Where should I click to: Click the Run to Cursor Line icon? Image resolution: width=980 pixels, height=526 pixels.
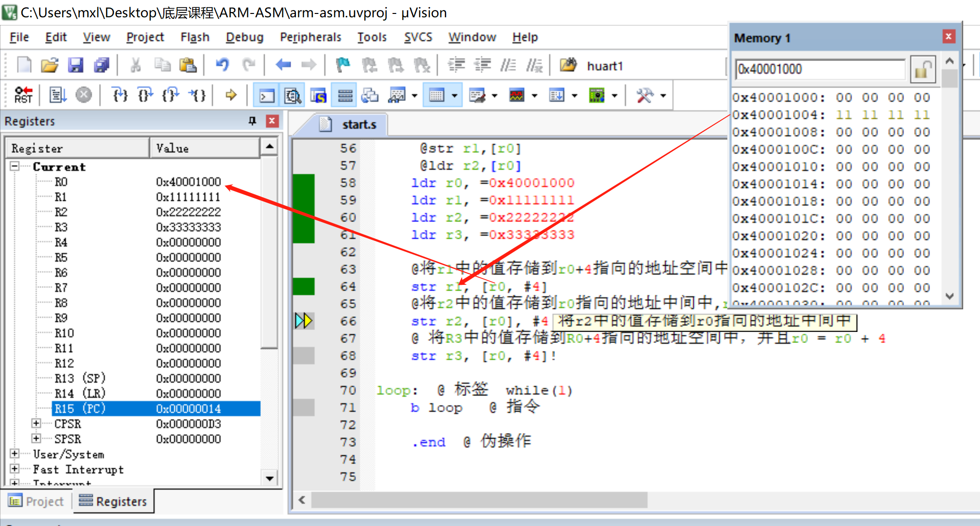pos(197,95)
